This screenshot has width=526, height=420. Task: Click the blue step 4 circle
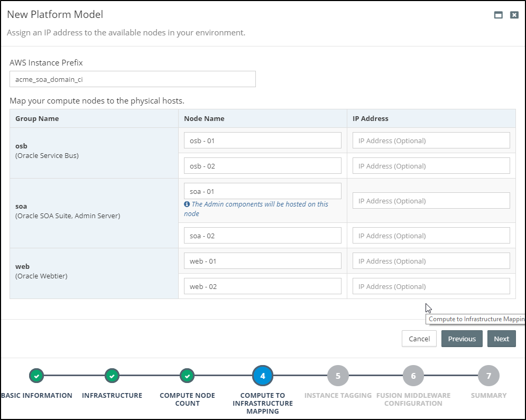point(263,376)
